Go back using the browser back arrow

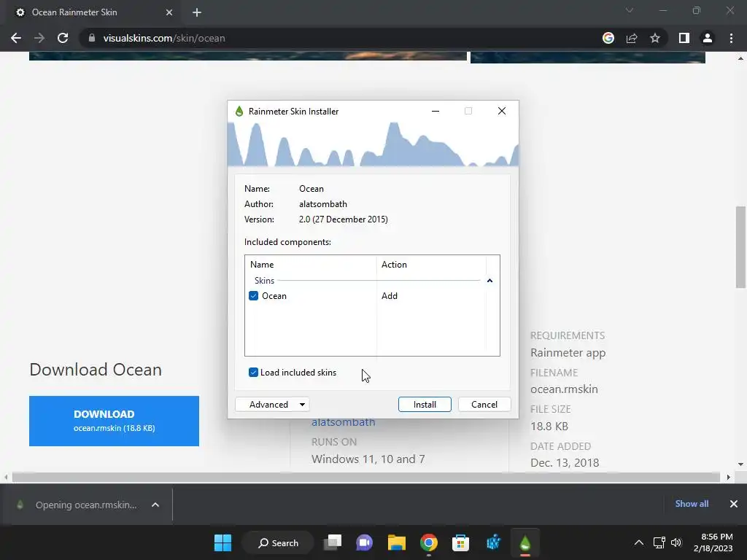(x=16, y=38)
